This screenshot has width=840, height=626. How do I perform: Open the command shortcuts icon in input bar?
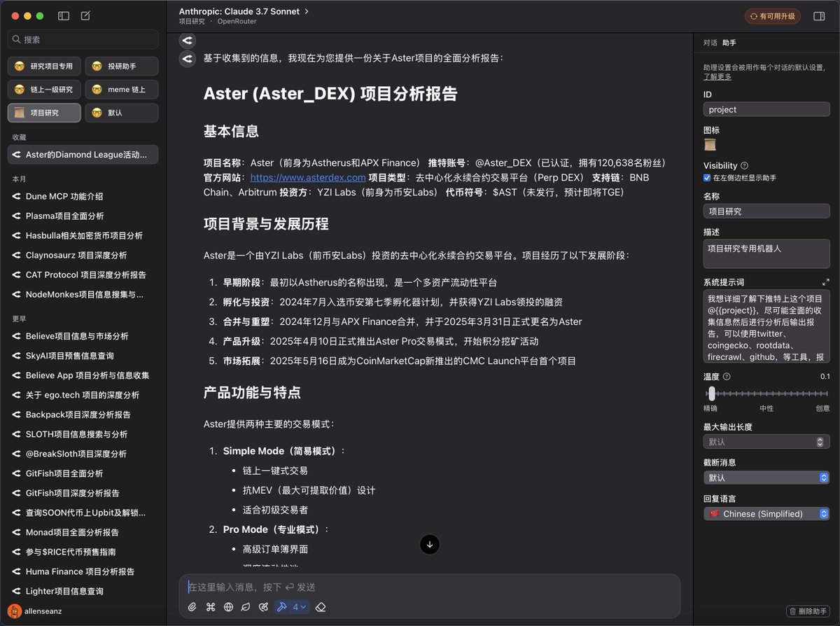point(211,607)
